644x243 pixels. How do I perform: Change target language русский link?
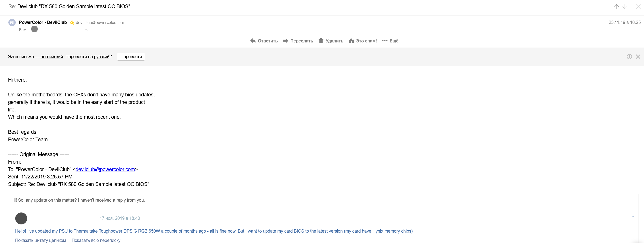point(101,57)
